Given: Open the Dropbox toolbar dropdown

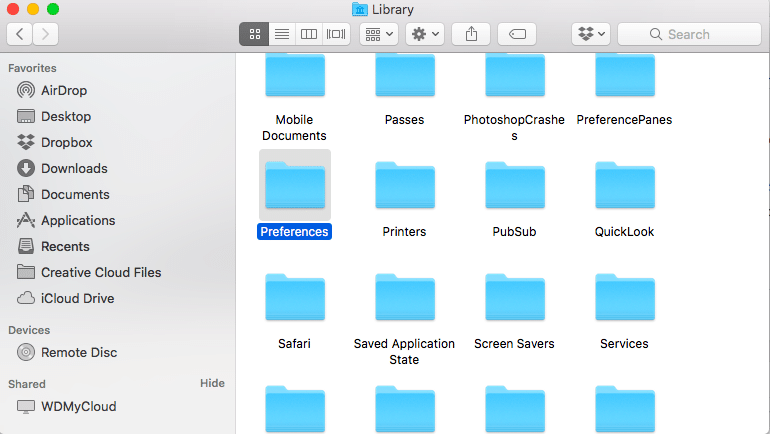Looking at the screenshot, I should (x=591, y=34).
